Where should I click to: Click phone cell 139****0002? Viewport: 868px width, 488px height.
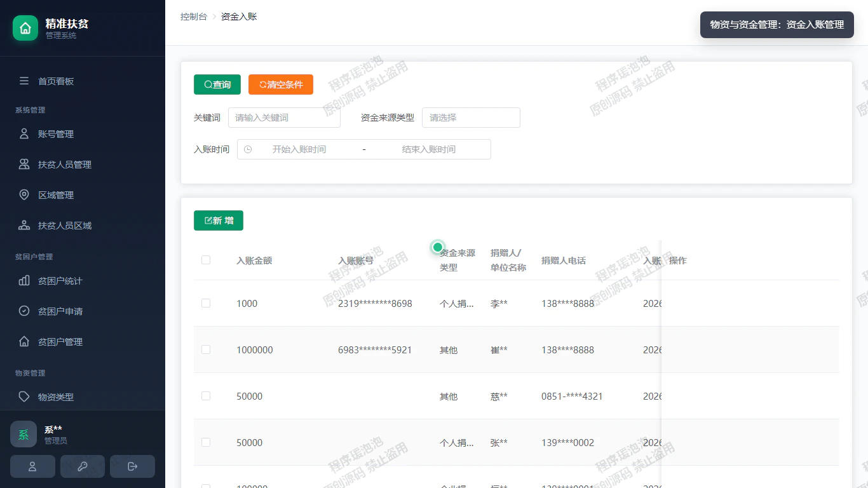[x=567, y=443]
